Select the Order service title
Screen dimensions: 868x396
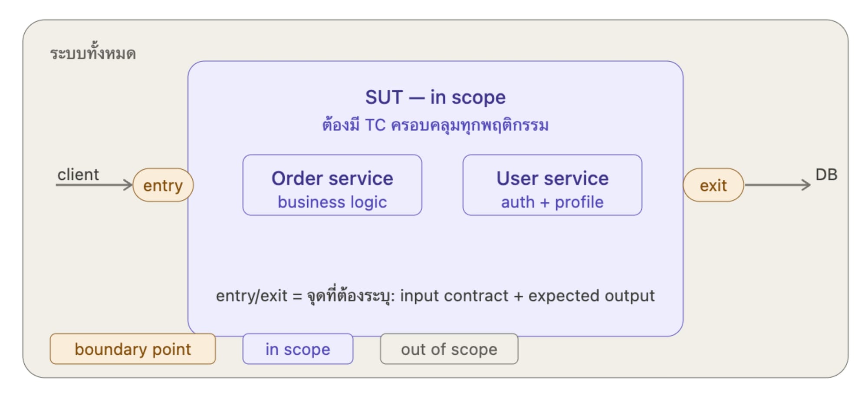(332, 178)
